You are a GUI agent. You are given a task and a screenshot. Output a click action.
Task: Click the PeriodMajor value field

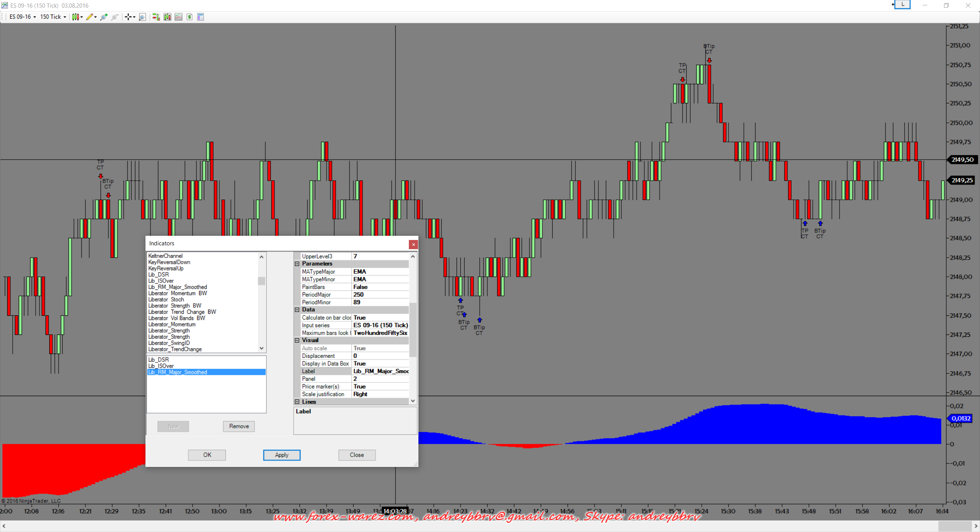click(x=380, y=294)
